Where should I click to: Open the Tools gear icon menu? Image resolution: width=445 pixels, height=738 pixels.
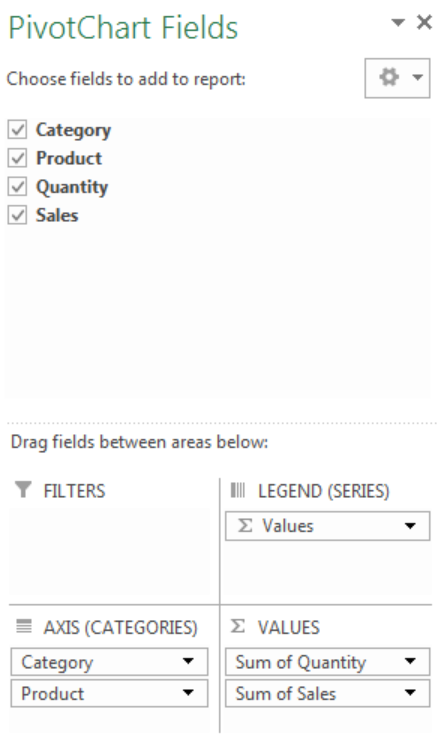pos(397,78)
